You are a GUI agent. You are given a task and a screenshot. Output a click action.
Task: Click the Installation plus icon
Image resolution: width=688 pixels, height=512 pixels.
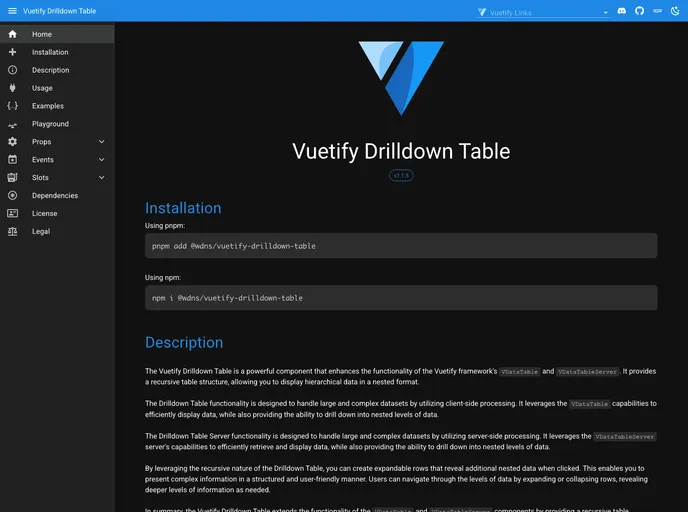tap(12, 52)
